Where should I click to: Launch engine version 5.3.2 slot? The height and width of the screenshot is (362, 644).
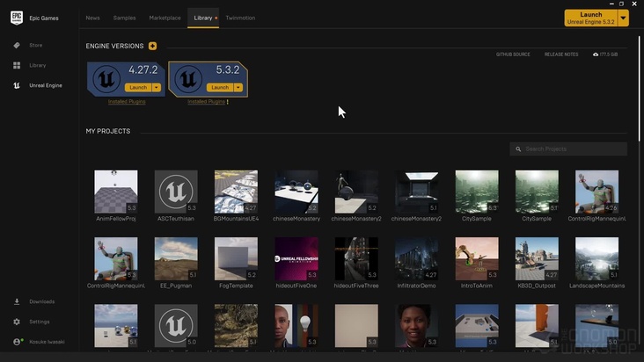[x=220, y=87]
